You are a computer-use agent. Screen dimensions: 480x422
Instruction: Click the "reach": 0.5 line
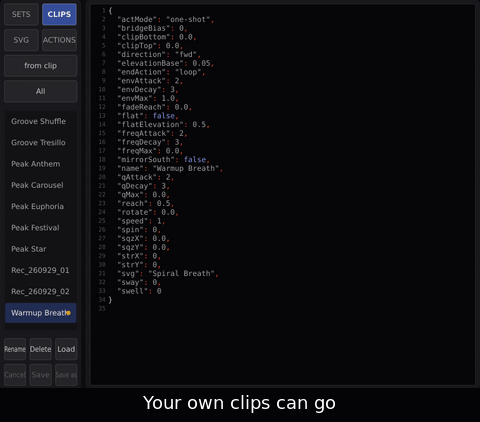coord(146,204)
